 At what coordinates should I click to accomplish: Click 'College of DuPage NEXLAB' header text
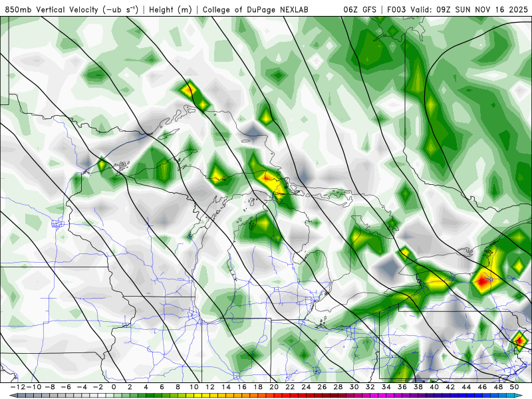click(x=255, y=9)
